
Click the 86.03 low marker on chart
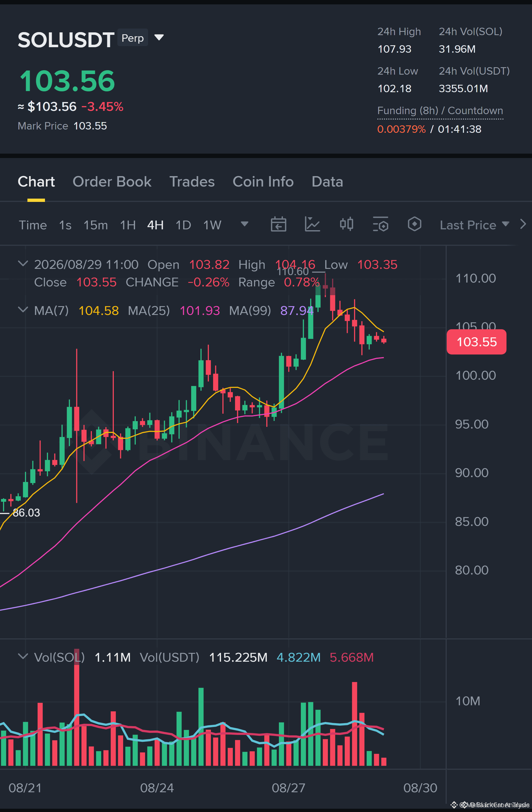(26, 513)
